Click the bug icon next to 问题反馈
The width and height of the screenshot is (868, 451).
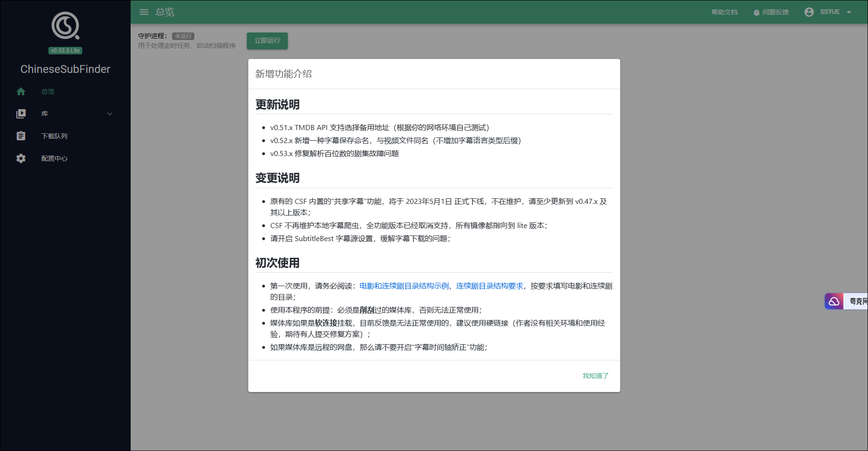point(756,13)
